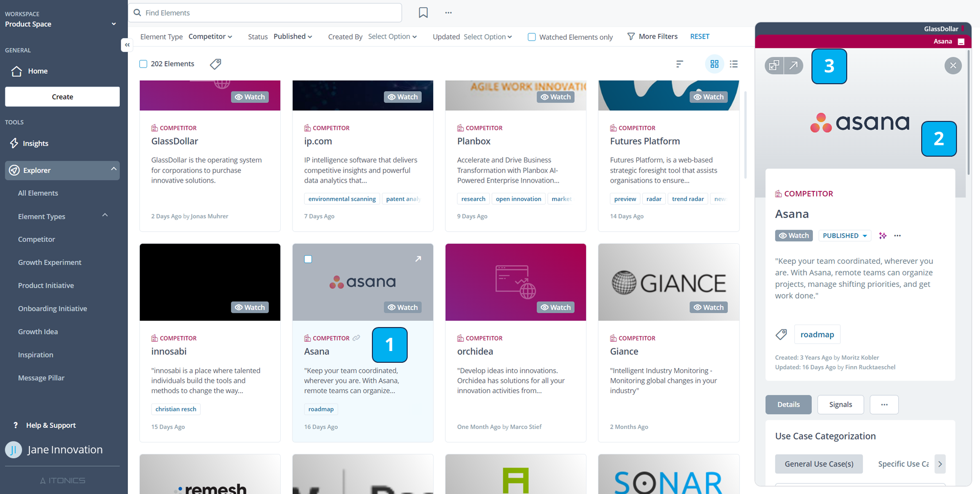Open Asana in full view arrow icon
This screenshot has height=494, width=980.
793,66
